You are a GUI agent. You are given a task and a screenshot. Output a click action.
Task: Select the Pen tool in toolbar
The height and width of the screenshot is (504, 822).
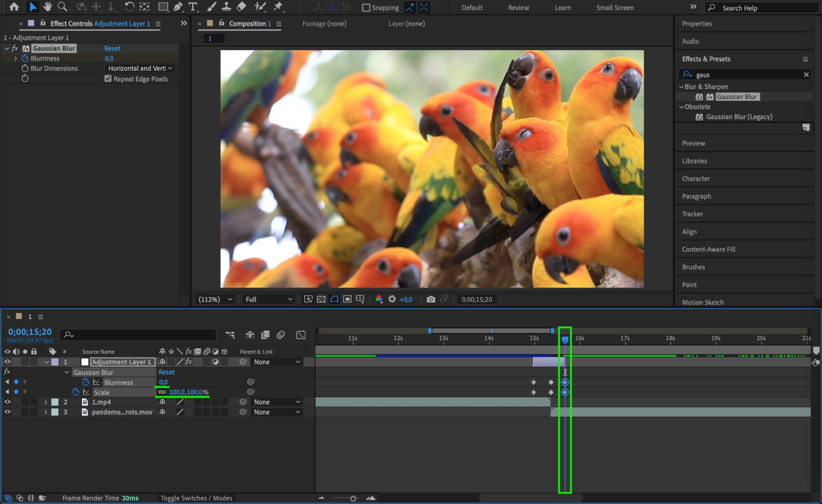pyautogui.click(x=178, y=7)
